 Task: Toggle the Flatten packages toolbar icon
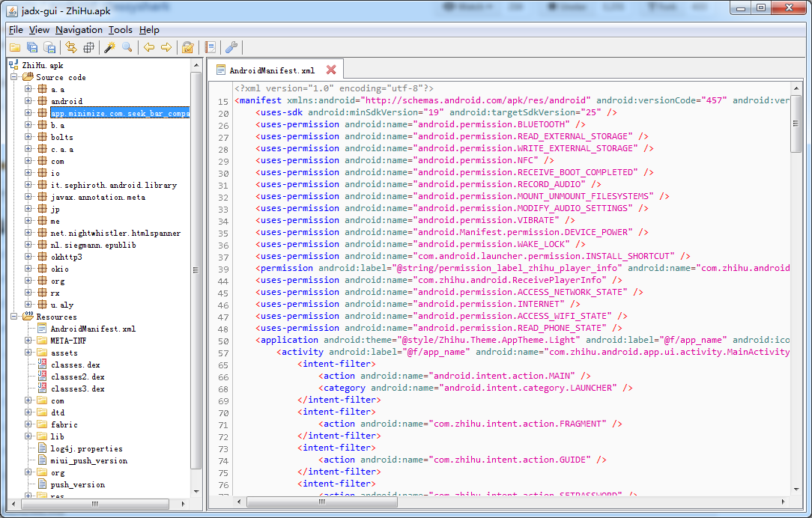click(89, 47)
